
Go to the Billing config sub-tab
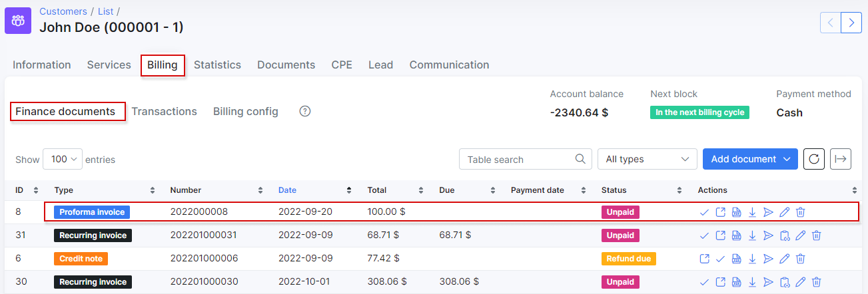tap(246, 111)
